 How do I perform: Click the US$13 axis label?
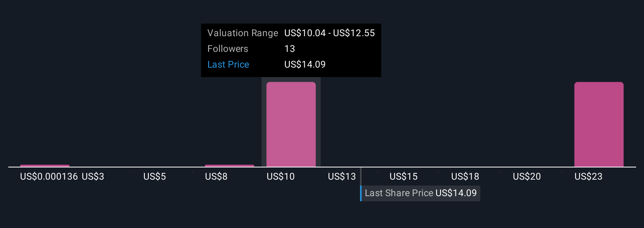click(x=342, y=177)
